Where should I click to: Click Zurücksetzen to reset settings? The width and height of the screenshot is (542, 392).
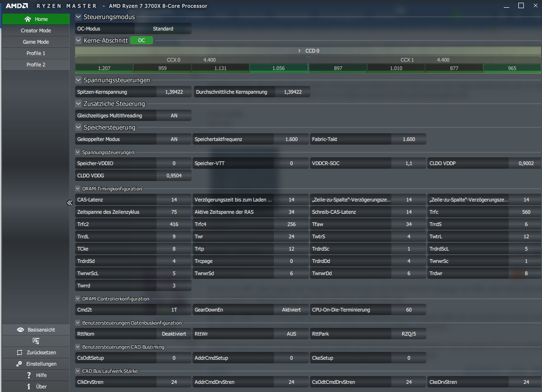pyautogui.click(x=35, y=352)
